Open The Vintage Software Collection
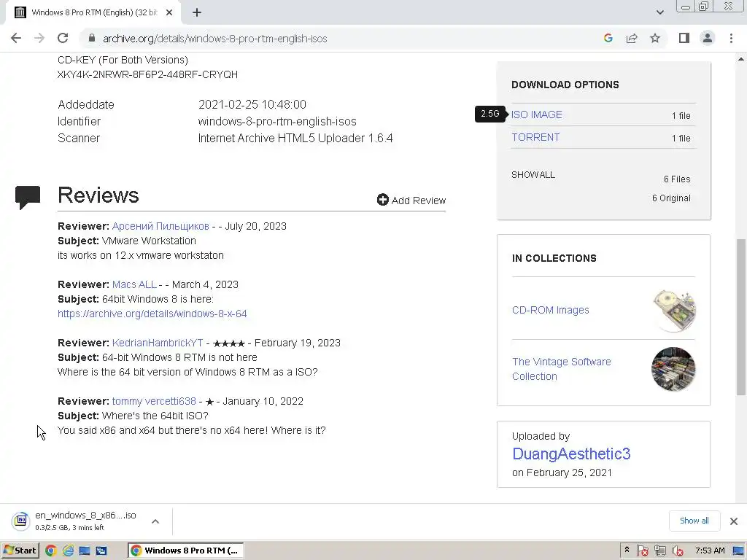Screen dimensions: 747x560 561,368
